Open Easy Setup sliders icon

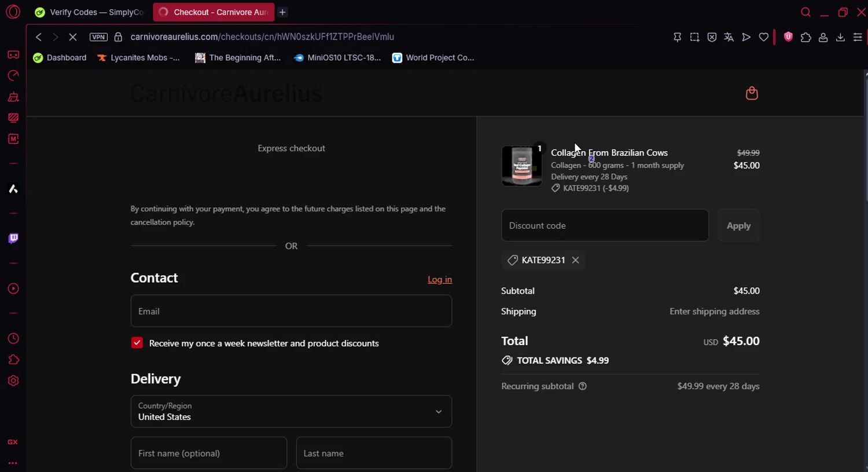[x=858, y=37]
